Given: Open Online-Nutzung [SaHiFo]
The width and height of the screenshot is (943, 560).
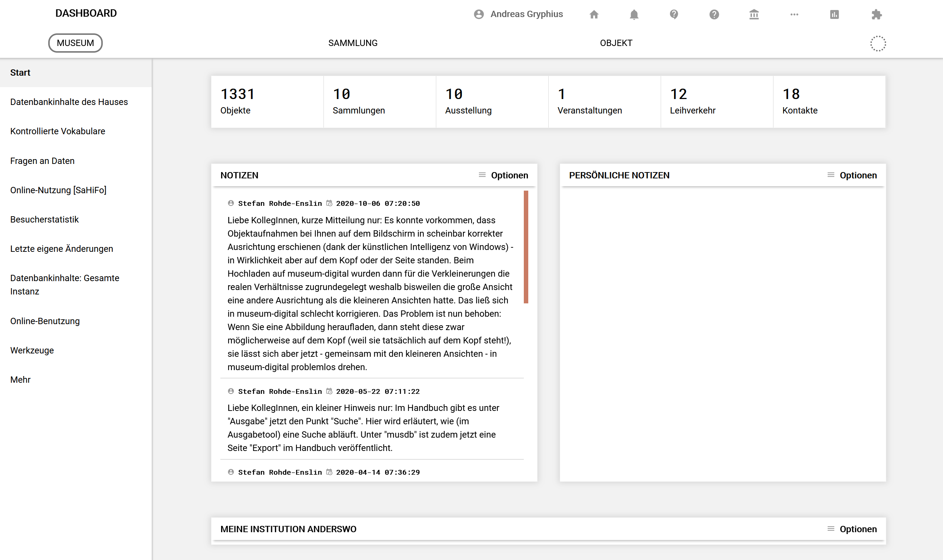Looking at the screenshot, I should tap(76, 190).
